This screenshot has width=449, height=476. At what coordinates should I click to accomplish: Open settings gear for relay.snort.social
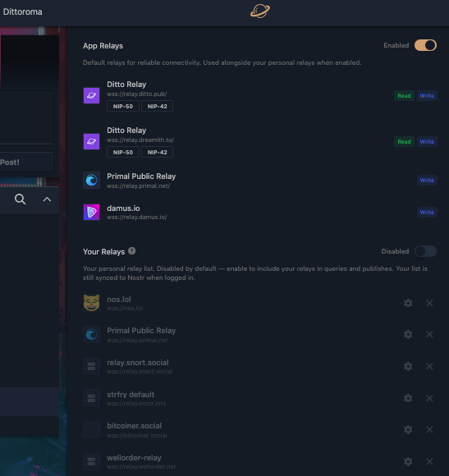click(408, 366)
